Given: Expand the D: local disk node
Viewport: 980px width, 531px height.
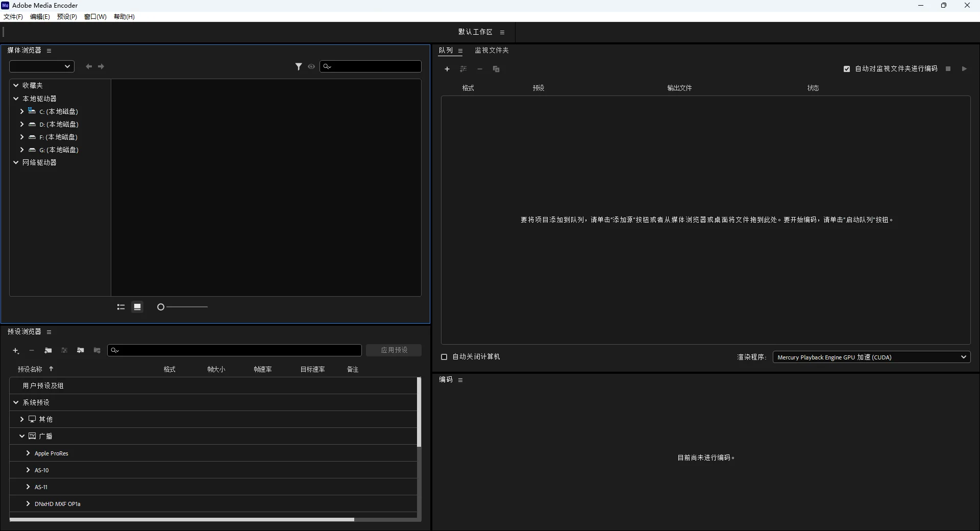Looking at the screenshot, I should [x=22, y=124].
